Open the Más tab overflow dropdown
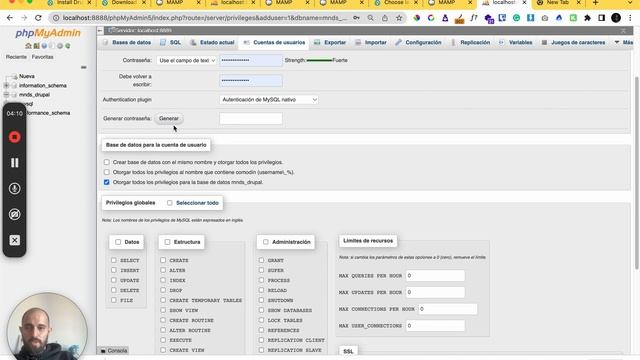The image size is (640, 360). coord(624,42)
